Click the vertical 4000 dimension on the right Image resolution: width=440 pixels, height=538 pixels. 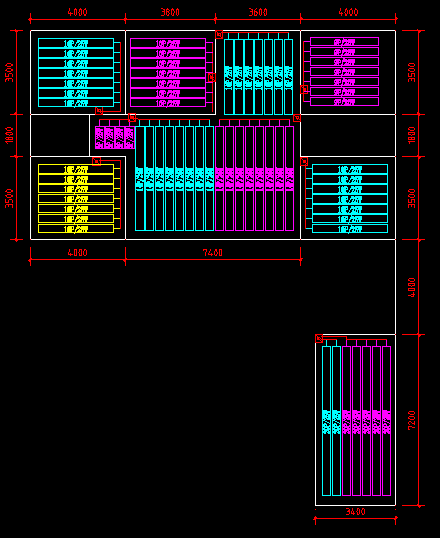(x=412, y=288)
